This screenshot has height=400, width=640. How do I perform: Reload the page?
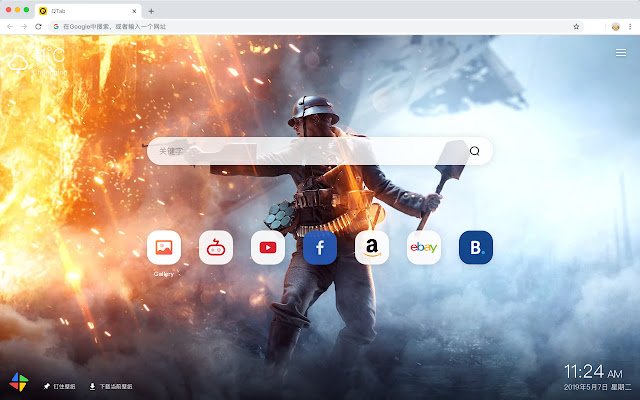tap(38, 27)
